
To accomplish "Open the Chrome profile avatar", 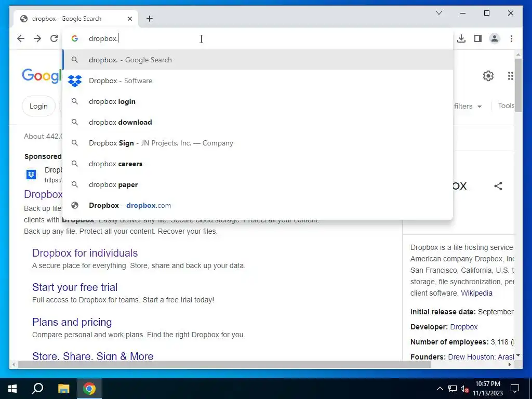I will coord(495,38).
